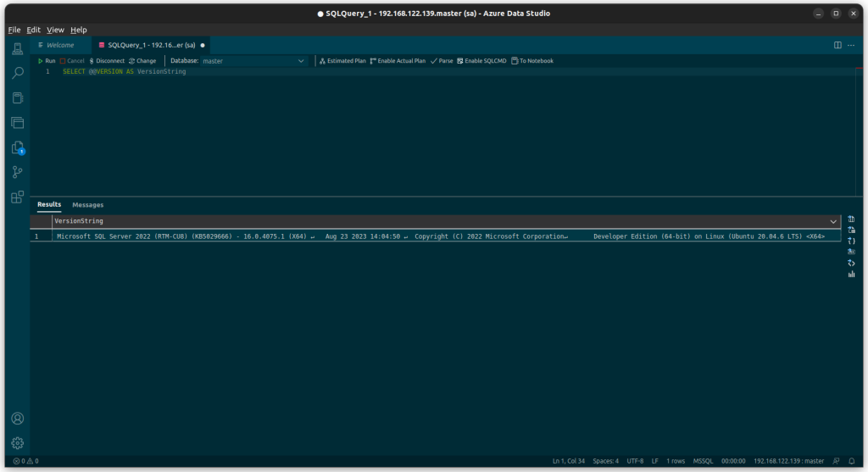Click Spaces: 4 indentation setting
This screenshot has width=868, height=472.
605,461
